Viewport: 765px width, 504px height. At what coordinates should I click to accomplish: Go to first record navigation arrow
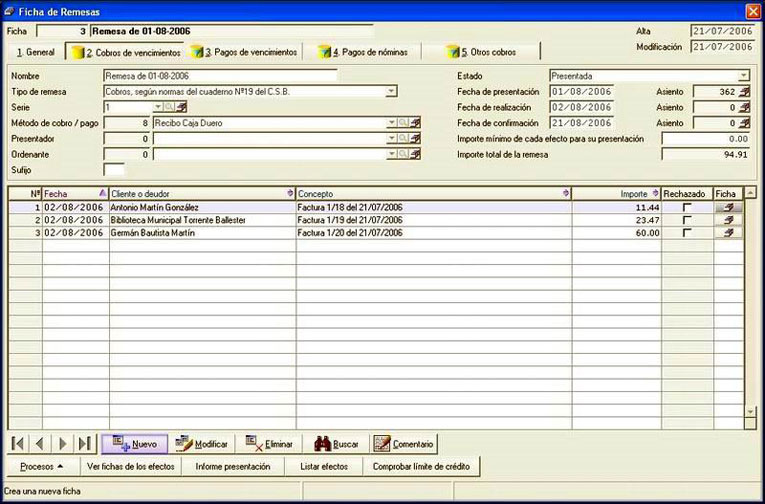pos(18,444)
